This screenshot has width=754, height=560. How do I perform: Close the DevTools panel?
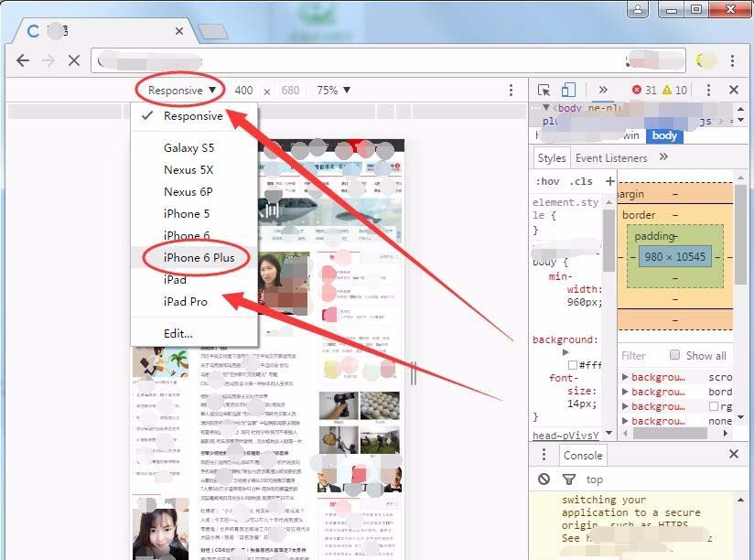(734, 90)
